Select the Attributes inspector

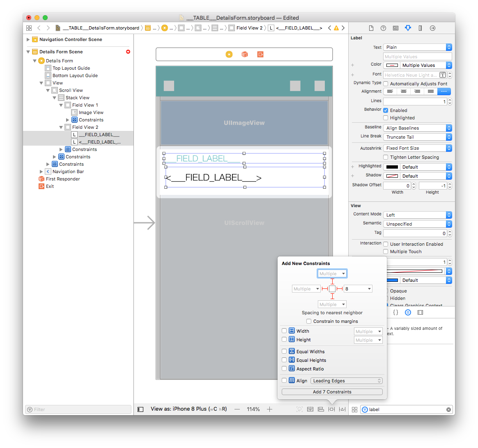point(408,28)
